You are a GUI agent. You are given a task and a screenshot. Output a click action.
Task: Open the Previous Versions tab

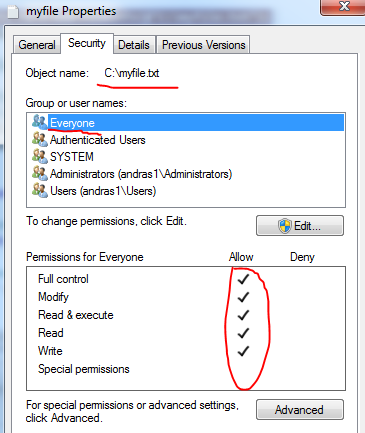coord(204,45)
